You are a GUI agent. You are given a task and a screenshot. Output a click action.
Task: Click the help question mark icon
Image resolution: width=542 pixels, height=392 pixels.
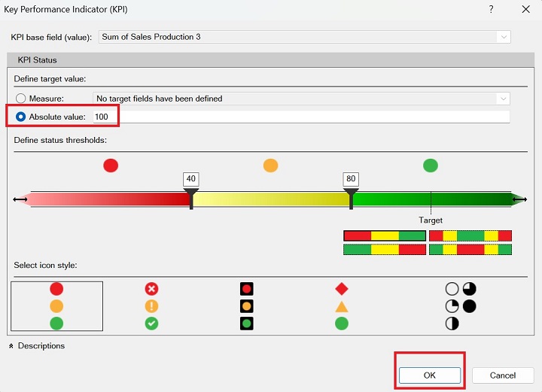coord(491,9)
